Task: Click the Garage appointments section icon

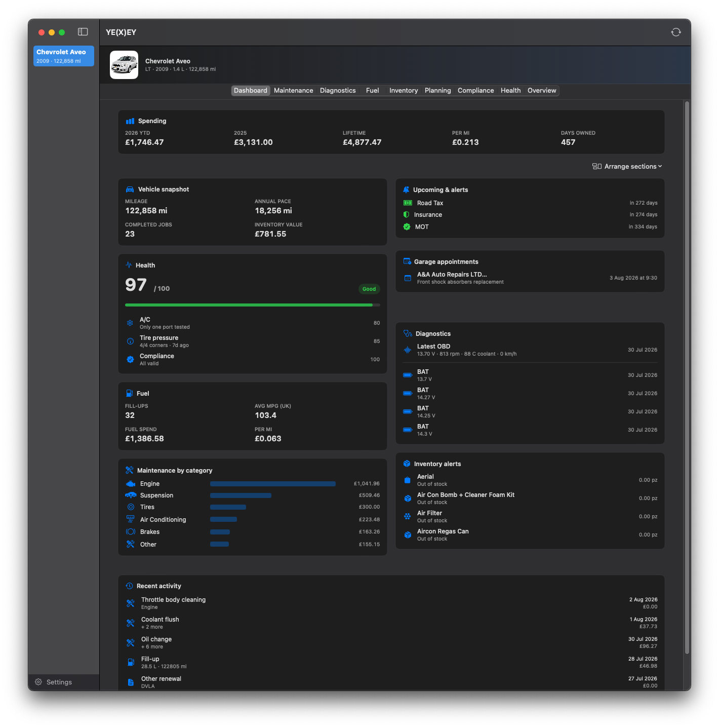Action: click(x=407, y=261)
